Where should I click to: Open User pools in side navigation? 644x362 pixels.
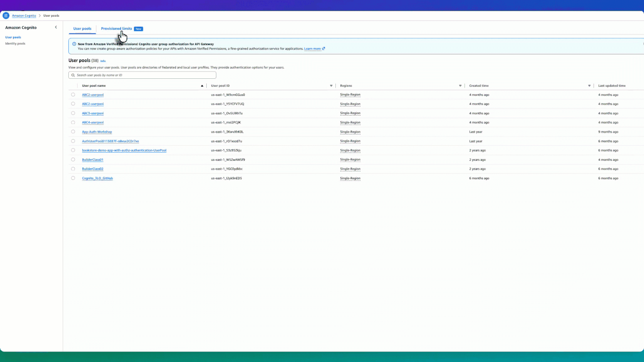pos(13,37)
